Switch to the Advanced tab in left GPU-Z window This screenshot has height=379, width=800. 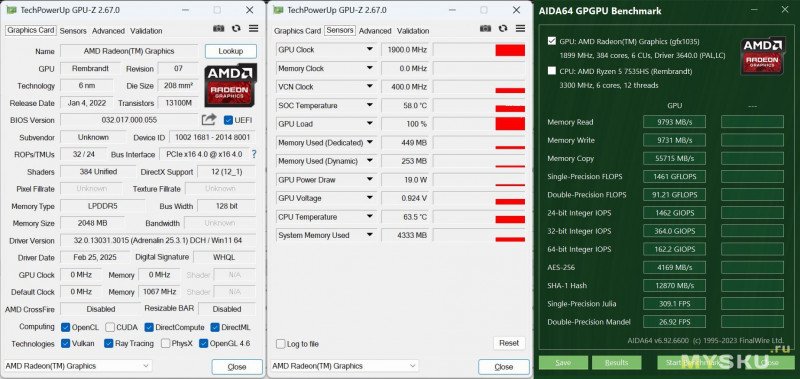108,31
